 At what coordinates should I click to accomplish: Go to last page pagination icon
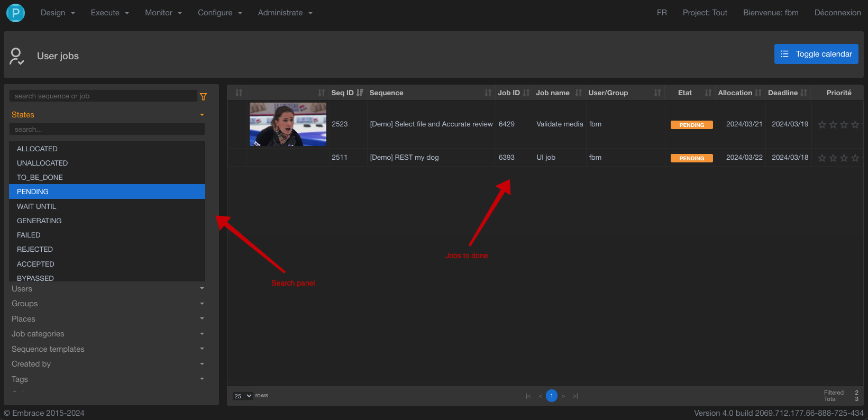pos(575,396)
